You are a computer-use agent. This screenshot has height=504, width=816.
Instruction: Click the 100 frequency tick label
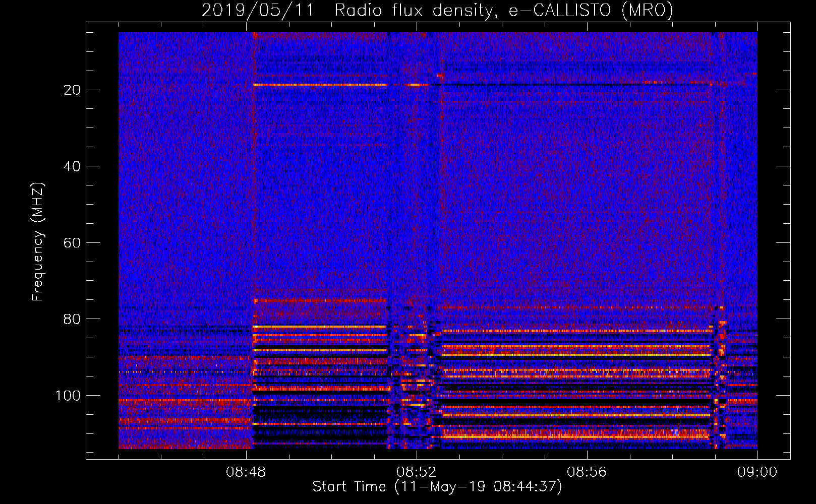pyautogui.click(x=68, y=396)
